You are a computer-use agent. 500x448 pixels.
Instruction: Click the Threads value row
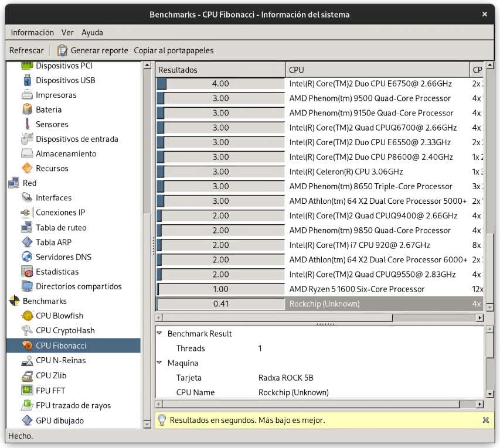[x=319, y=348]
